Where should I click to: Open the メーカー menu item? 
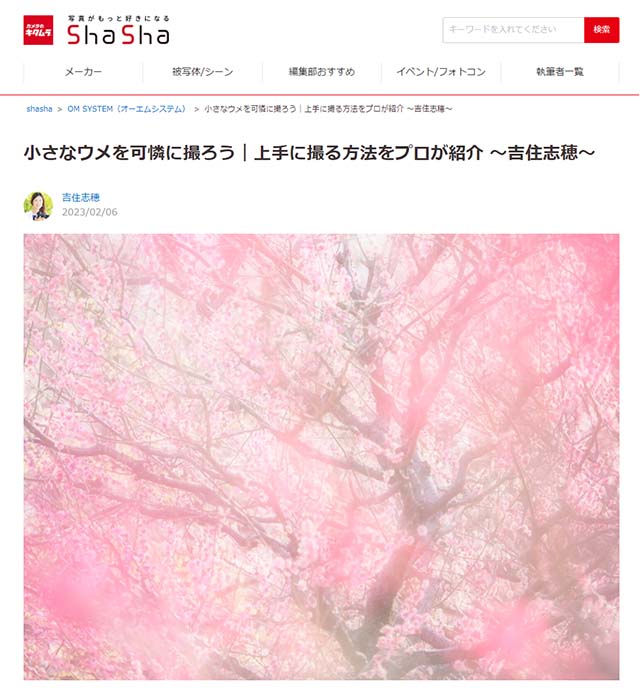click(x=83, y=72)
